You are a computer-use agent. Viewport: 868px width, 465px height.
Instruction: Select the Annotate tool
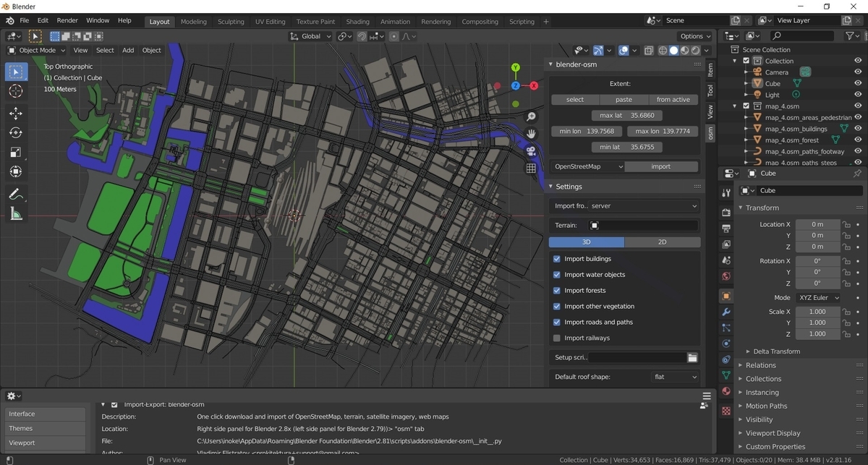pos(16,194)
